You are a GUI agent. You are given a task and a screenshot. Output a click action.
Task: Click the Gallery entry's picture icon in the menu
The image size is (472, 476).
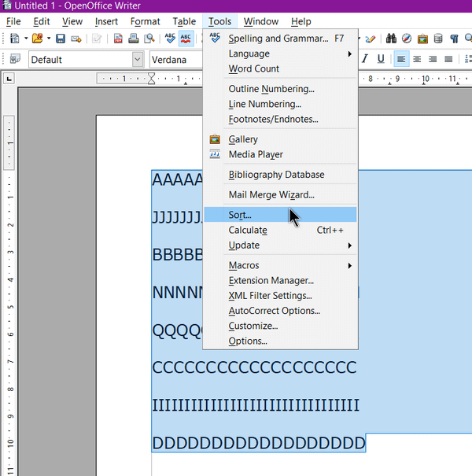pyautogui.click(x=215, y=139)
